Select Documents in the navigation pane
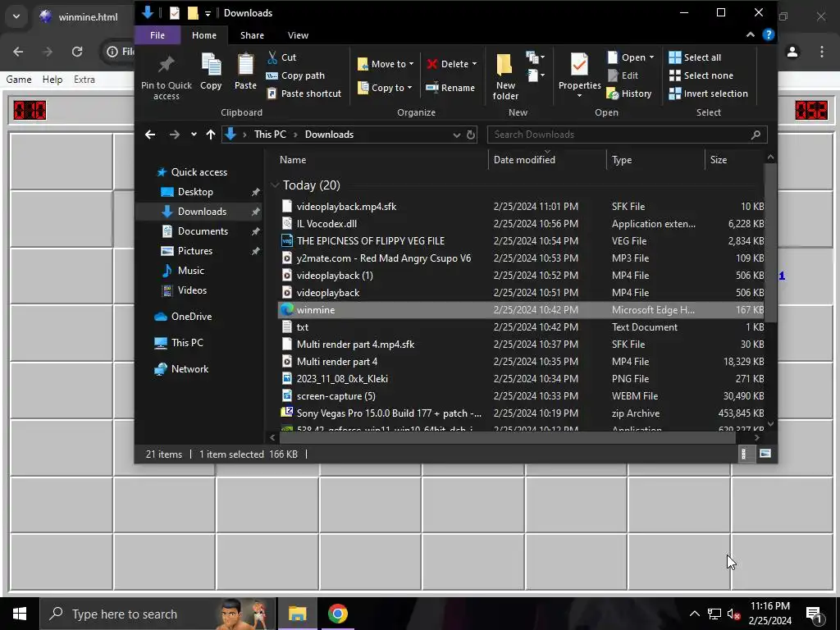The height and width of the screenshot is (630, 840). tap(203, 231)
